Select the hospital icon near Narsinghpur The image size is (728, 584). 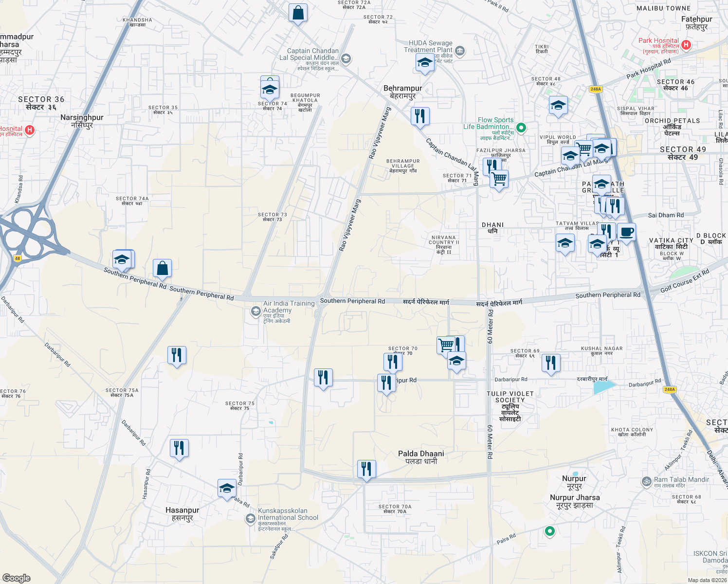(29, 129)
